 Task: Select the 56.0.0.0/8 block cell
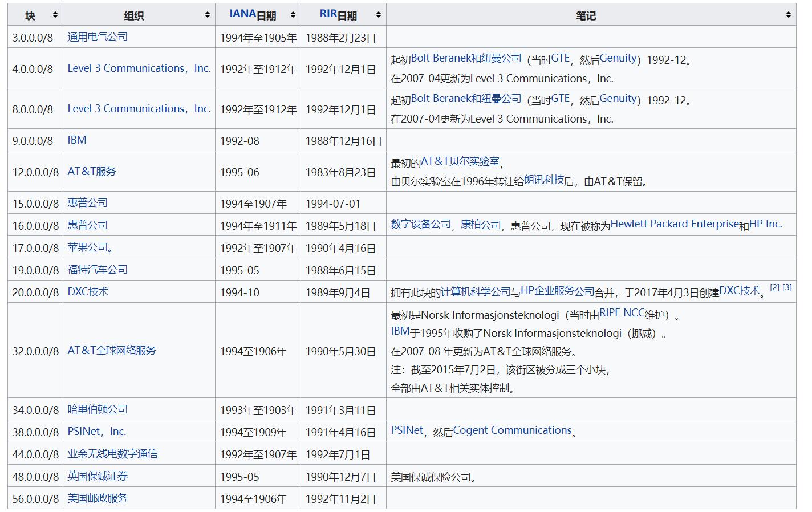[35, 499]
